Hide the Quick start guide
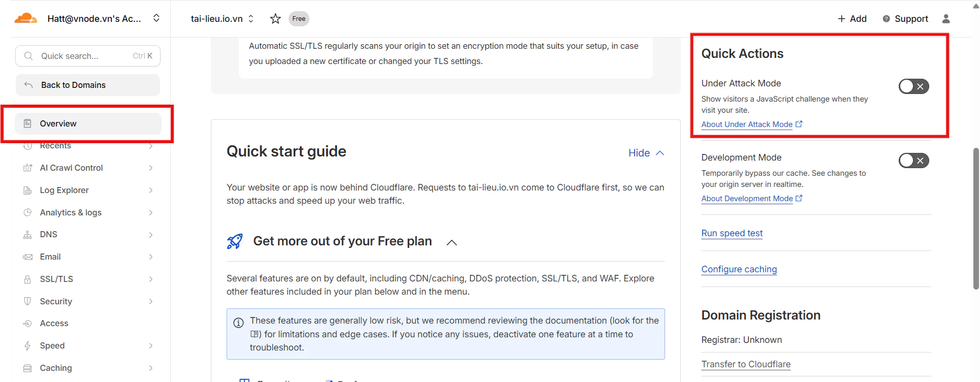The height and width of the screenshot is (382, 980). (x=646, y=153)
